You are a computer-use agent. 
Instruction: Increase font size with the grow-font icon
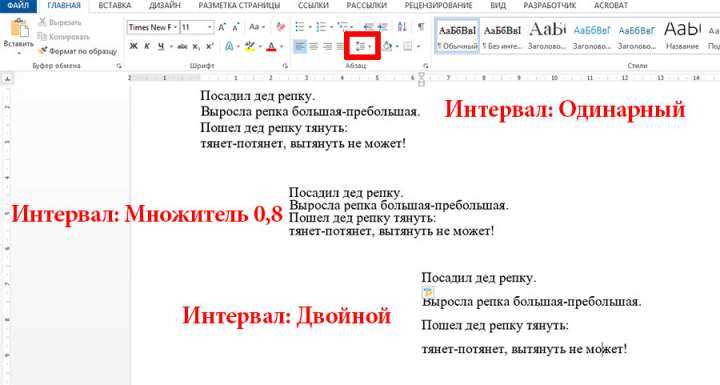222,28
